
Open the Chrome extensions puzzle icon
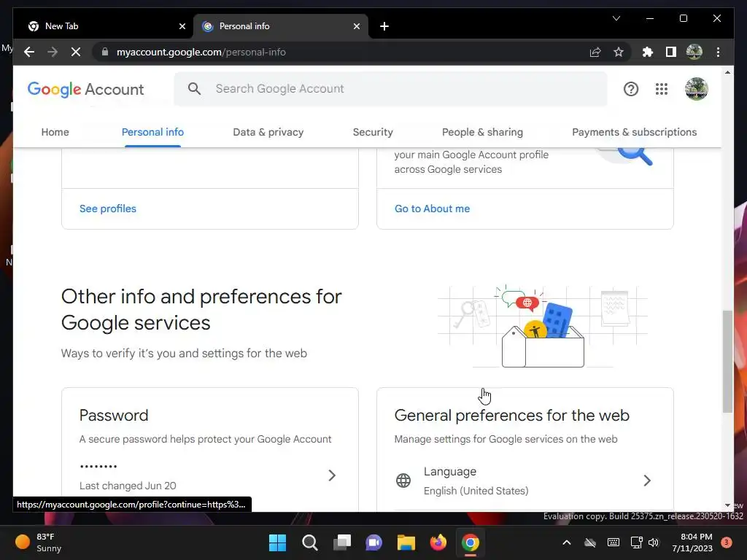[x=648, y=52]
